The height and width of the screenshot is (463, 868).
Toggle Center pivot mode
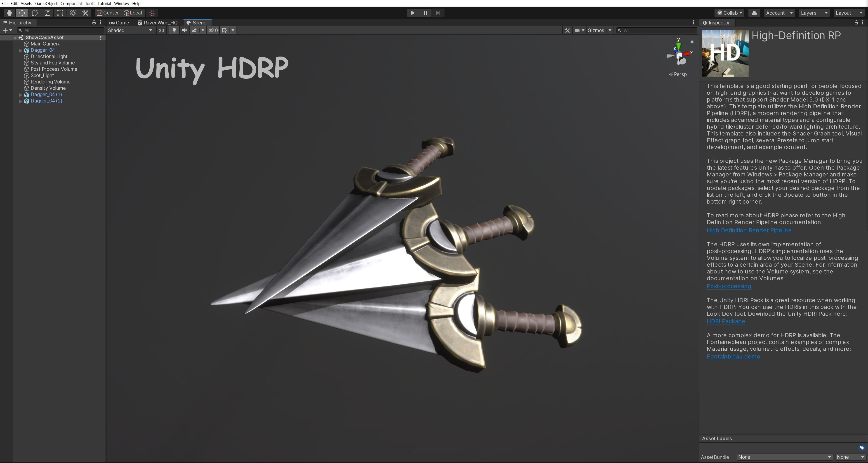108,13
